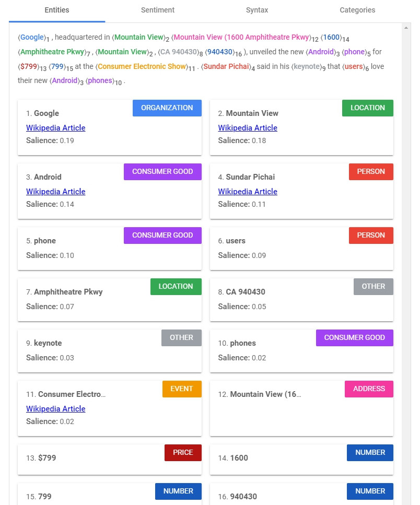
Task: Click the green 'Amphitheatre Pkwy' annotated text
Action: pos(52,52)
